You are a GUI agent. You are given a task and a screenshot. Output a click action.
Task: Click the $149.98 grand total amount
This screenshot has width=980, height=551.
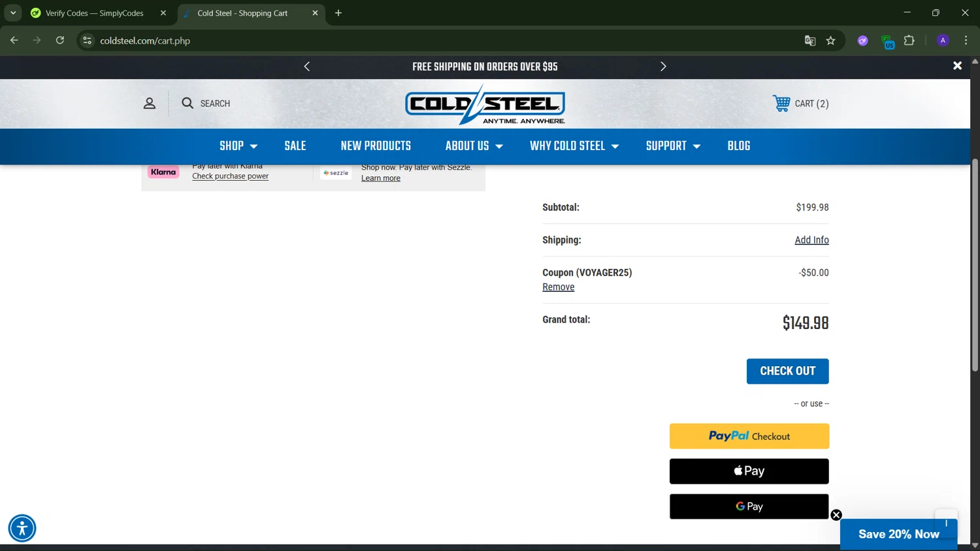(x=806, y=323)
